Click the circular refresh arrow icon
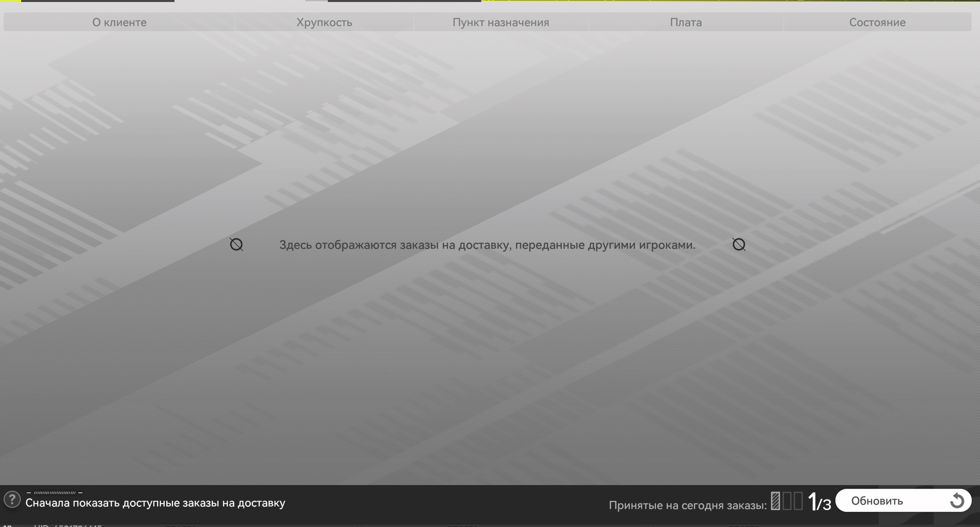Viewport: 980px width, 527px height. tap(957, 501)
